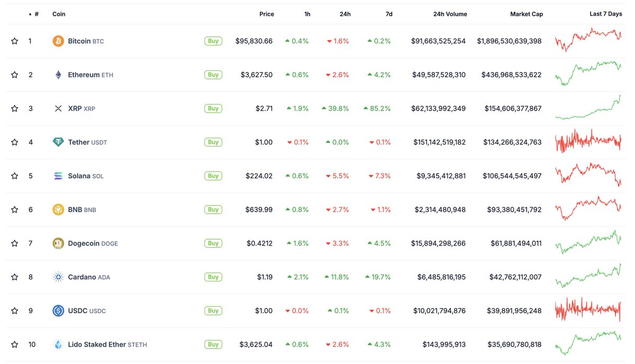This screenshot has height=364, width=635.
Task: Click XRP 24h change 39.8%
Action: click(335, 108)
